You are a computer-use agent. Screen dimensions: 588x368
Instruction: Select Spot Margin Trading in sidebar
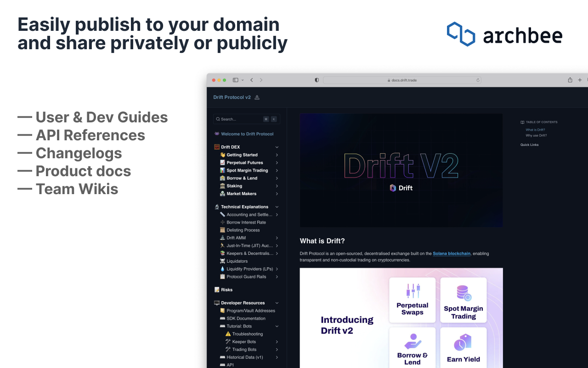click(247, 171)
